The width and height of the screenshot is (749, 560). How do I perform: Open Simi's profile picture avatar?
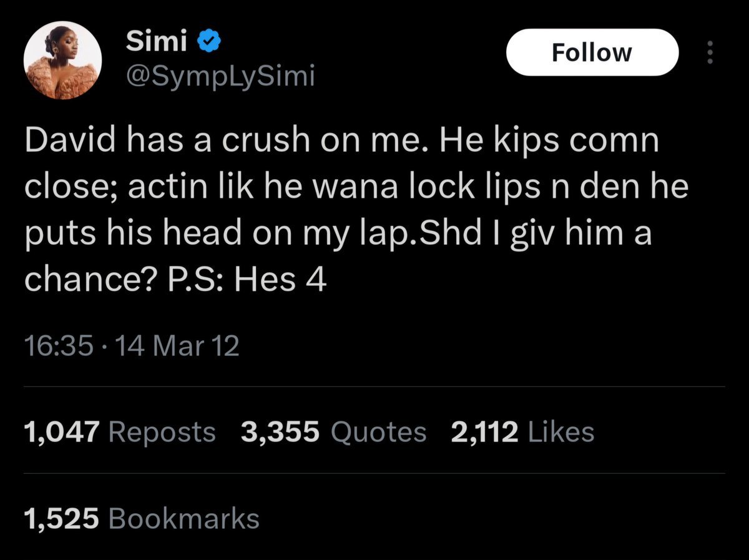pos(62,63)
